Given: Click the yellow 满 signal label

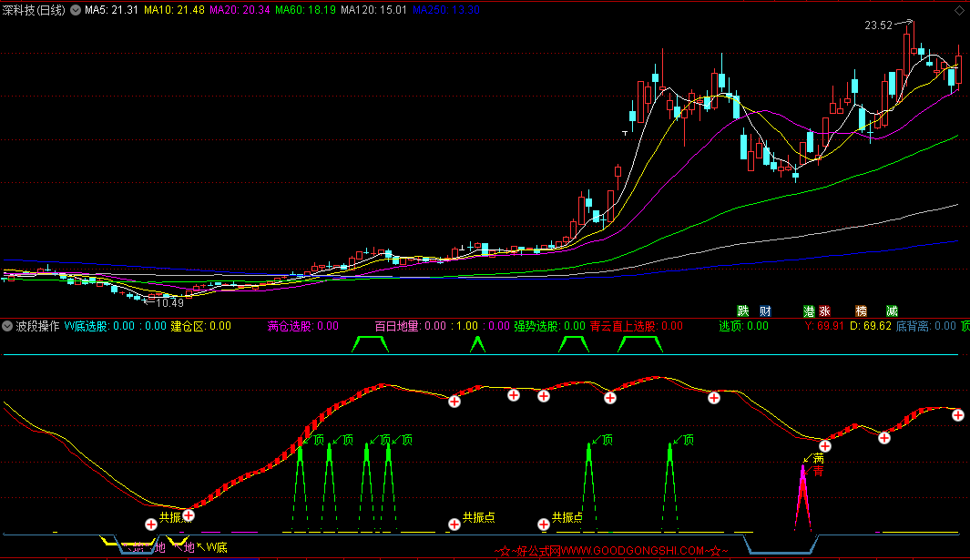Looking at the screenshot, I should pos(819,459).
